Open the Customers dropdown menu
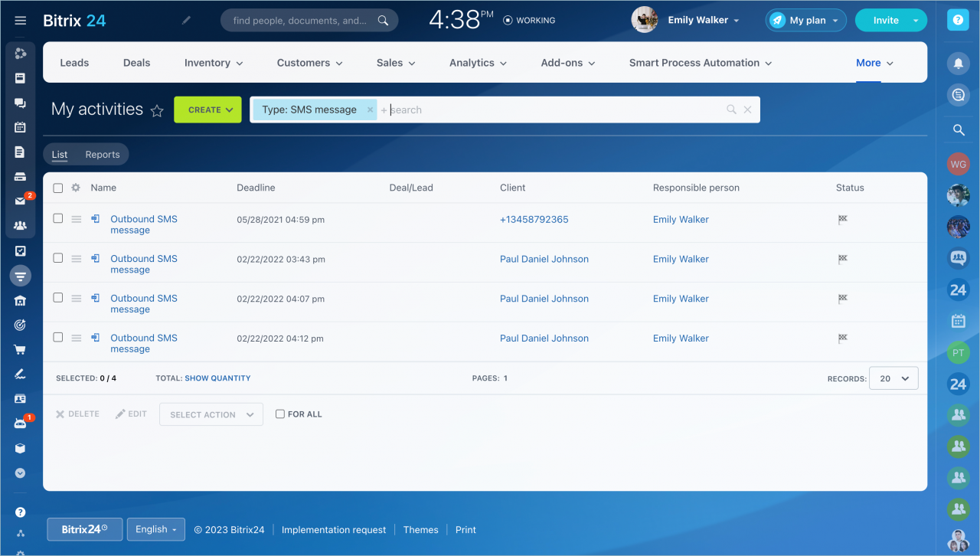 click(309, 63)
